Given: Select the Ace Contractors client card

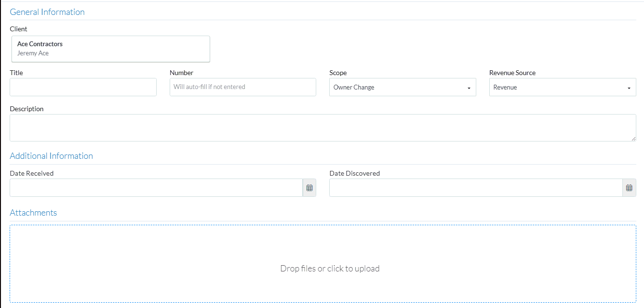Looking at the screenshot, I should [111, 49].
